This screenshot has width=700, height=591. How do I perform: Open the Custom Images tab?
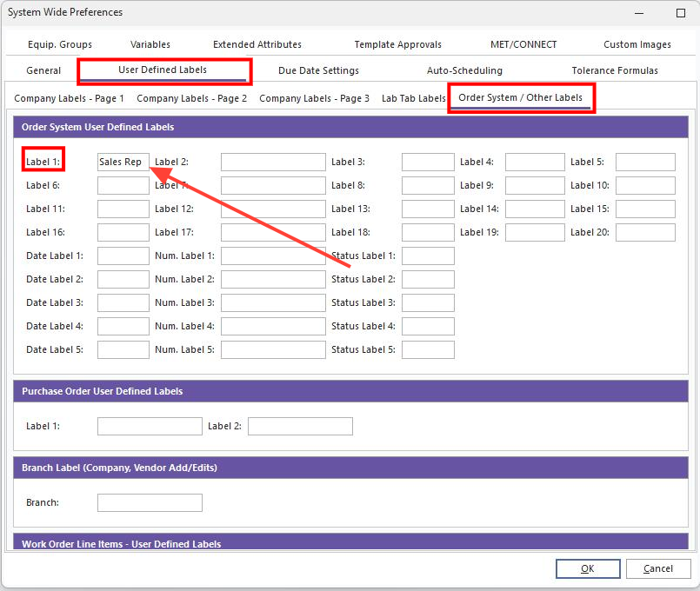pyautogui.click(x=635, y=43)
